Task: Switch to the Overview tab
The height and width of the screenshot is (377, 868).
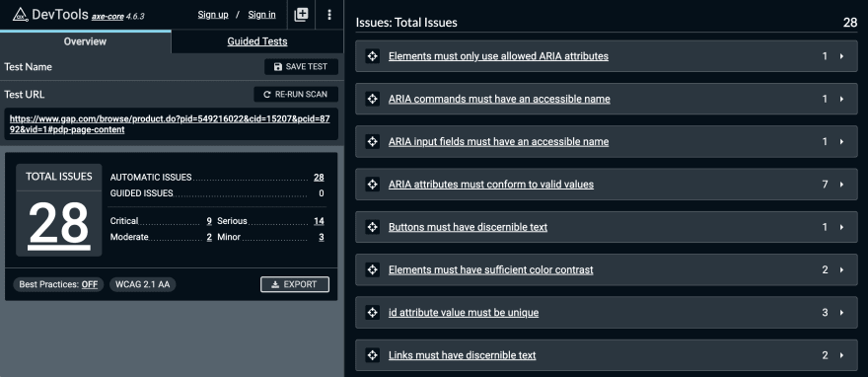Action: (85, 41)
